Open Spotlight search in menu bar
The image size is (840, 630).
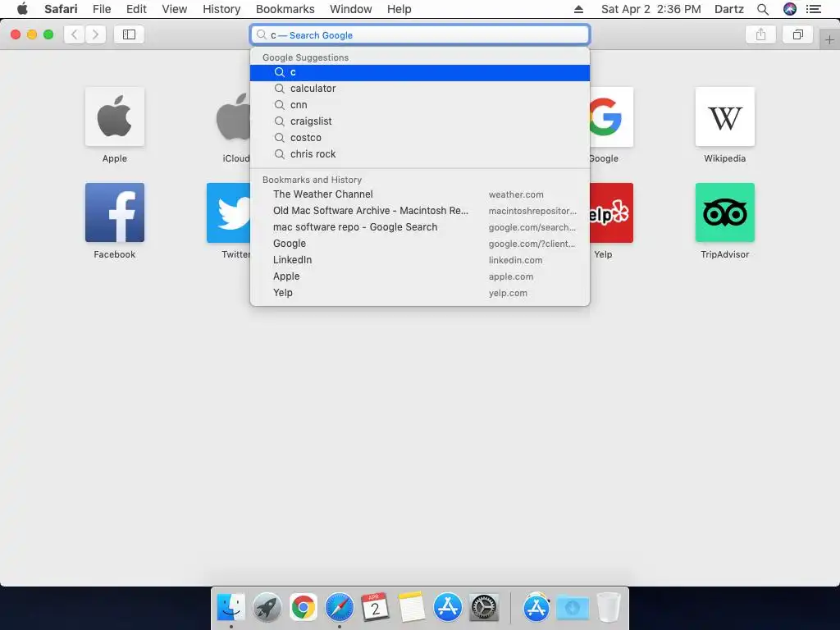[763, 9]
